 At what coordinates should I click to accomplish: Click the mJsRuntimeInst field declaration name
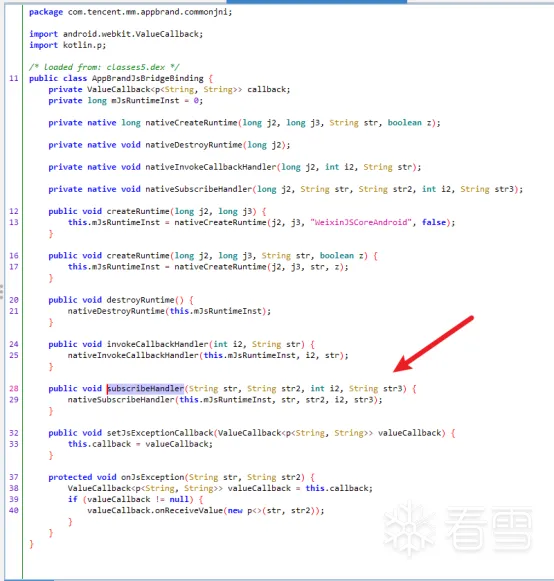[145, 100]
